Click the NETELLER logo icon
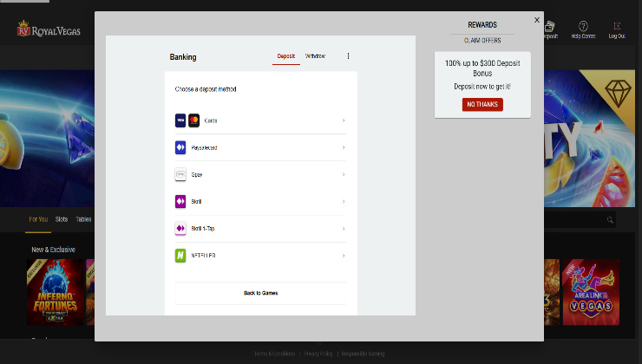This screenshot has width=642, height=364. [180, 256]
